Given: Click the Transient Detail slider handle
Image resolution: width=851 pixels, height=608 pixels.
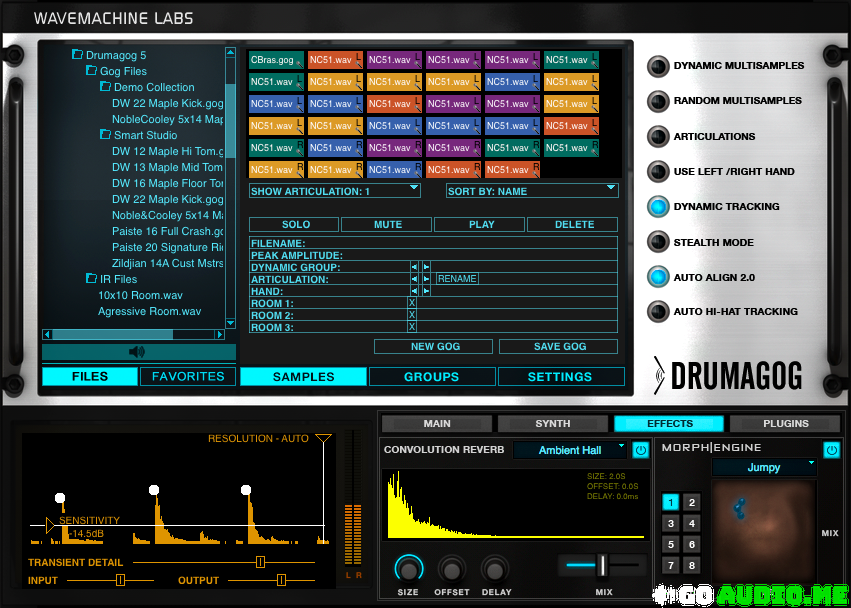Looking at the screenshot, I should click(x=261, y=562).
